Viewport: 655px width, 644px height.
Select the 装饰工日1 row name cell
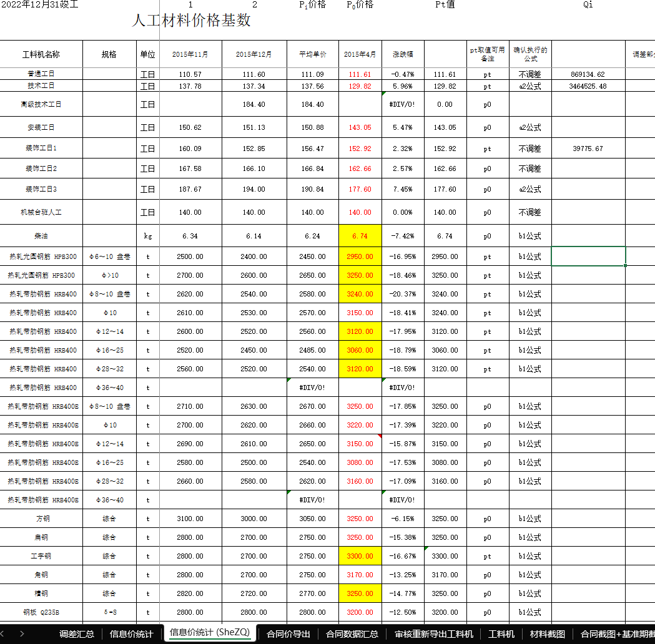tap(41, 148)
